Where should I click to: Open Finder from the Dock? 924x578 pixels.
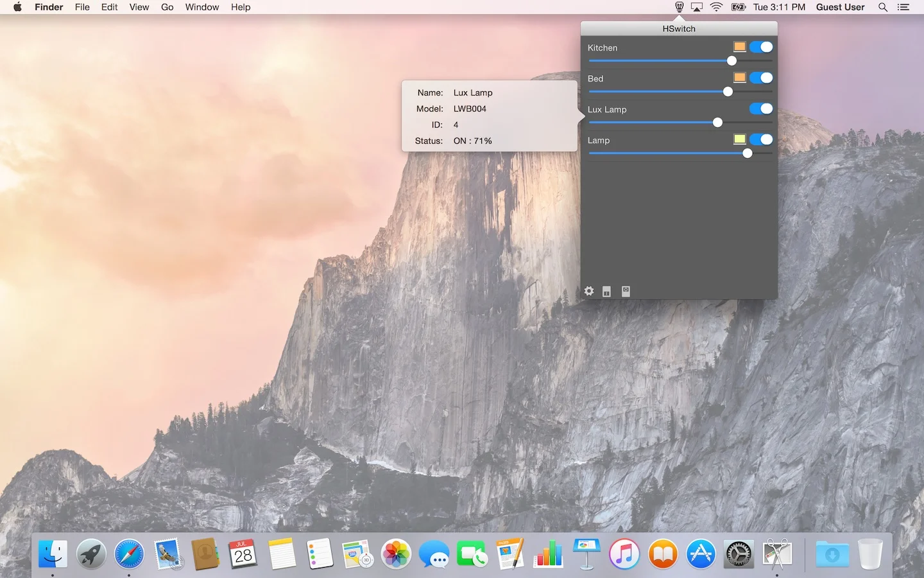[53, 554]
